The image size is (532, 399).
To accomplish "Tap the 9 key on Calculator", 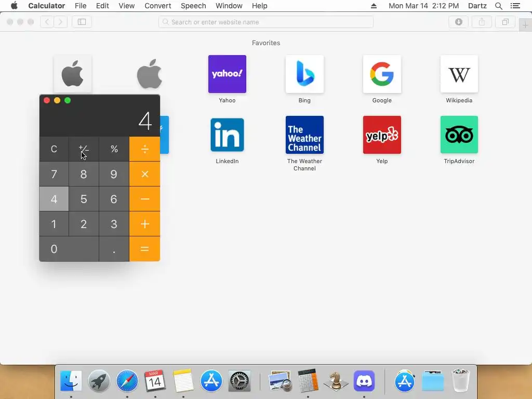I will 114,174.
